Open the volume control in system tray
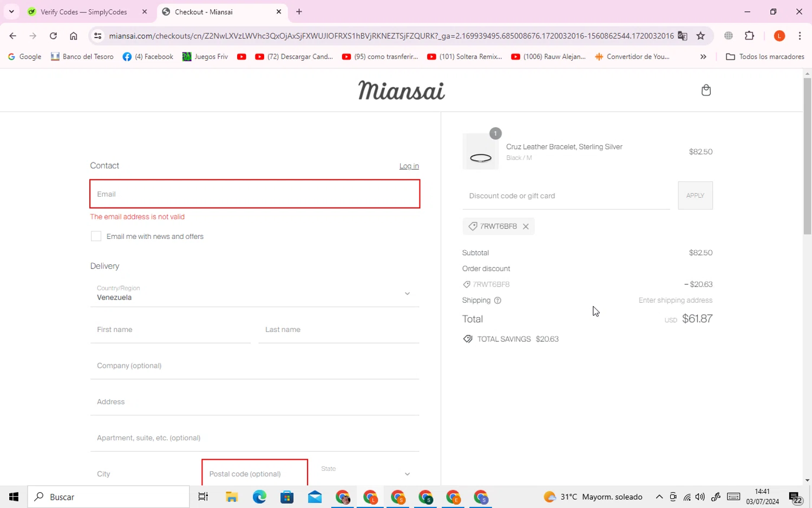The image size is (812, 508). 700,497
